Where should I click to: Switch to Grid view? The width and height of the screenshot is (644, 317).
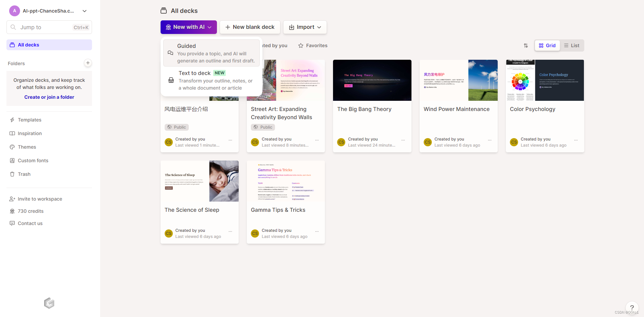[x=547, y=45]
